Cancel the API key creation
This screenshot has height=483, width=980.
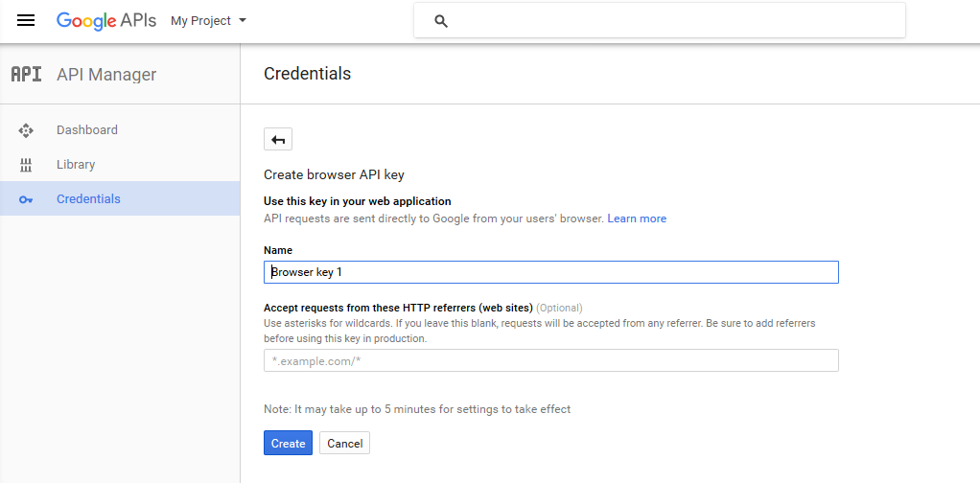point(345,444)
